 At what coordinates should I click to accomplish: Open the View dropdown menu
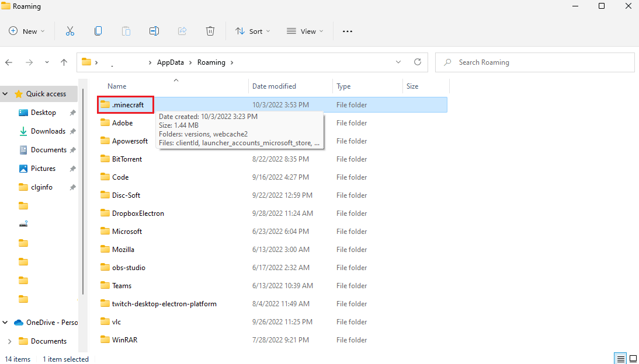pos(304,31)
